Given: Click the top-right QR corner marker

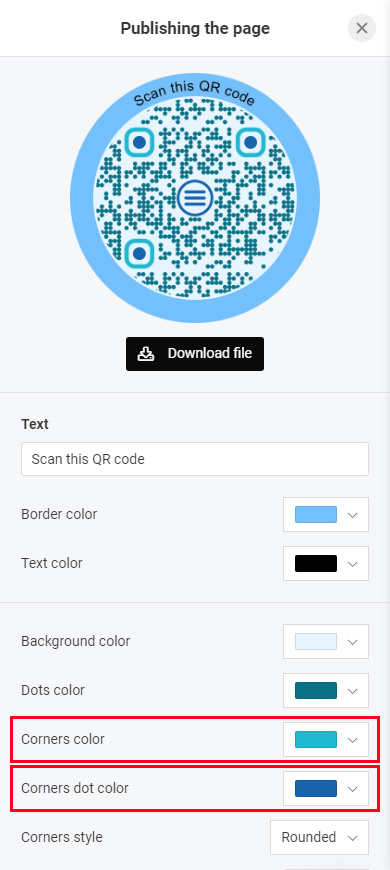Looking at the screenshot, I should pos(251,143).
